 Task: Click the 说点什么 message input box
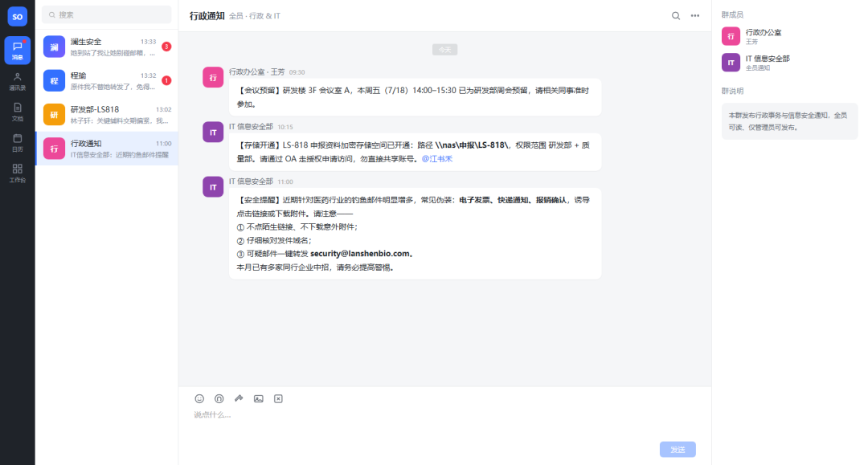click(x=444, y=423)
